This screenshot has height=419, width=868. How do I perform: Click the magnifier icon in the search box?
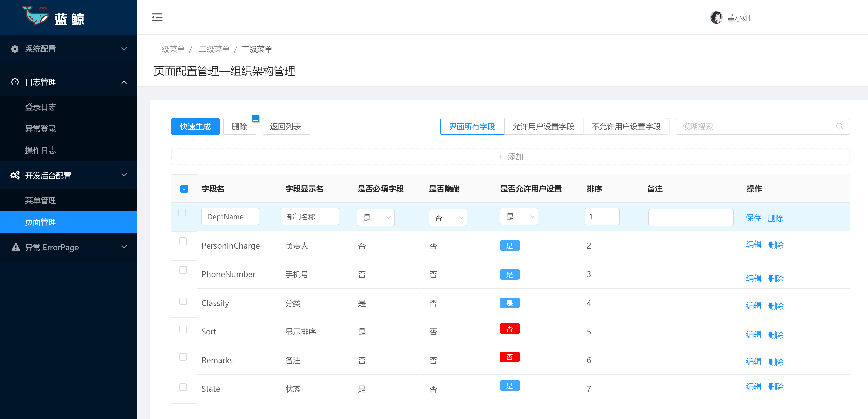(839, 126)
